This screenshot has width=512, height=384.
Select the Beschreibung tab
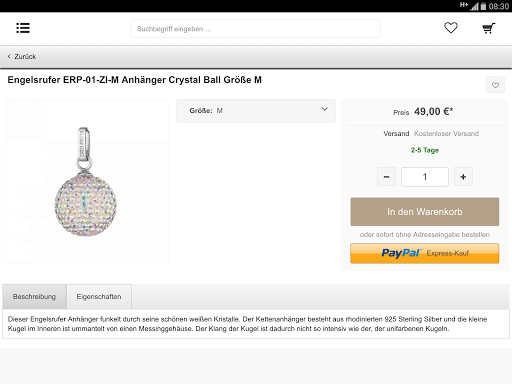(34, 297)
